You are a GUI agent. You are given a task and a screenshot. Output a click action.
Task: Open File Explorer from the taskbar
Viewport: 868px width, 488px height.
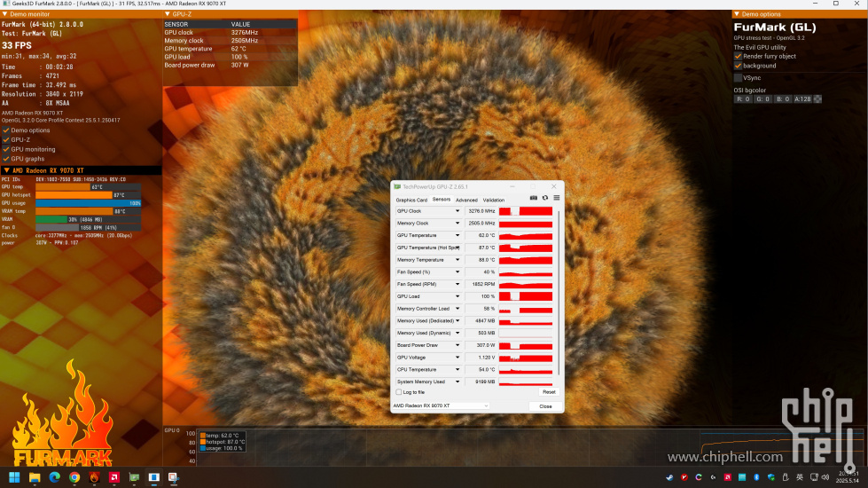pos(35,477)
